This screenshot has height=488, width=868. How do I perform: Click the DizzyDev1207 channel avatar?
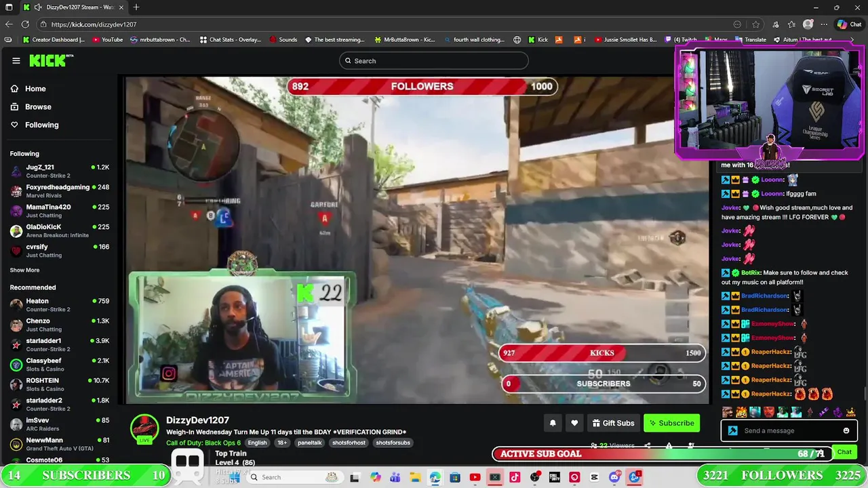[144, 428]
